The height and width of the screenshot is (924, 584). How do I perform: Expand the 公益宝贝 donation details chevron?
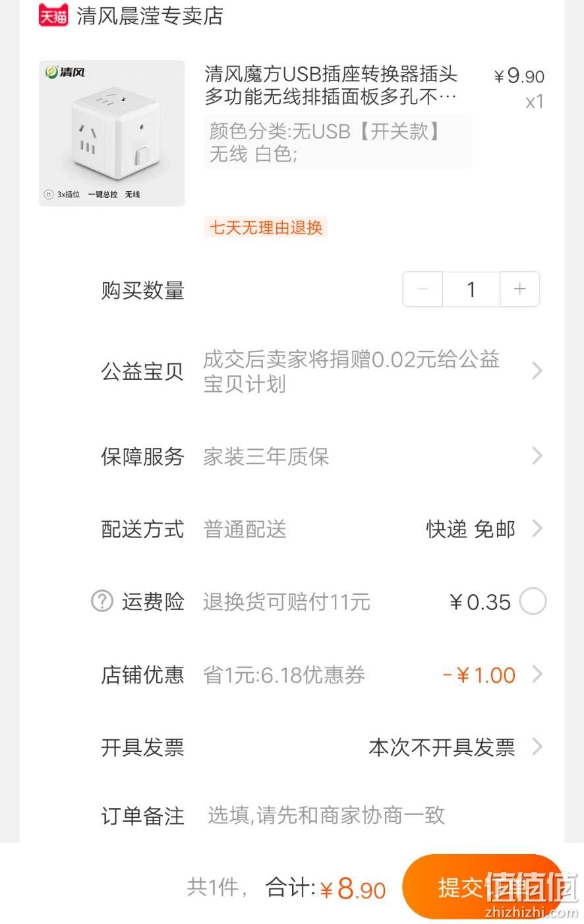537,371
